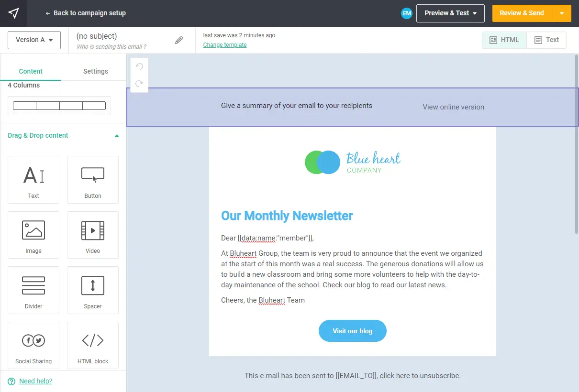Viewport: 579px width, 392px height.
Task: Switch to the Text view
Action: click(546, 40)
